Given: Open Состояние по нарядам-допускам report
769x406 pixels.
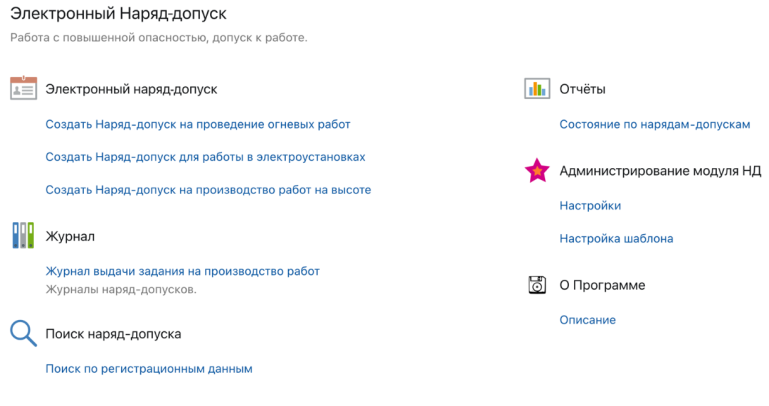Looking at the screenshot, I should coord(654,124).
